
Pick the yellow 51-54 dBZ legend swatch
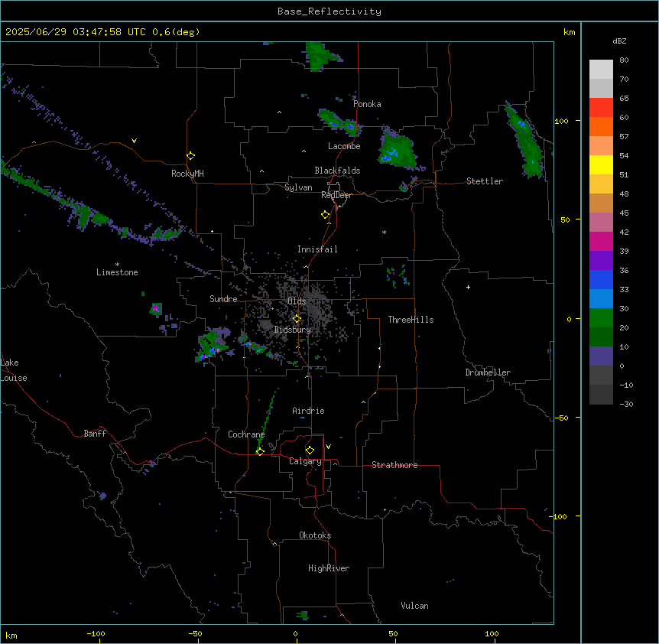tap(601, 164)
